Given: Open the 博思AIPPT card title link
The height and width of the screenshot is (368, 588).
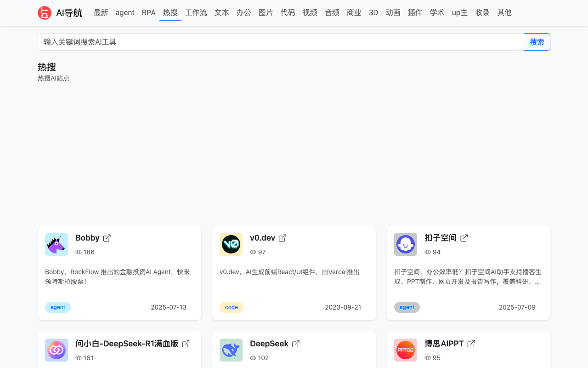Looking at the screenshot, I should [x=444, y=344].
